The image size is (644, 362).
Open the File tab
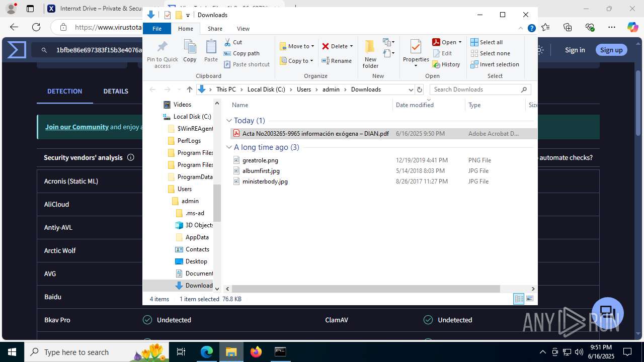click(157, 29)
